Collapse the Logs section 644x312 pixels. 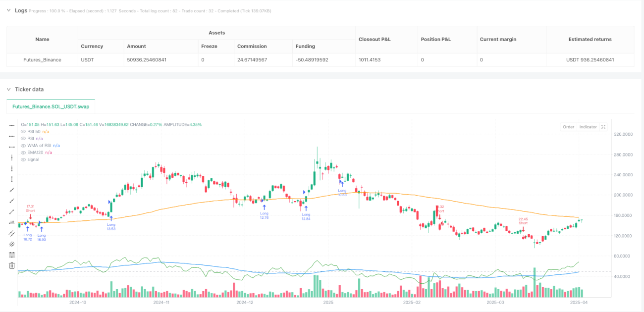coord(8,10)
